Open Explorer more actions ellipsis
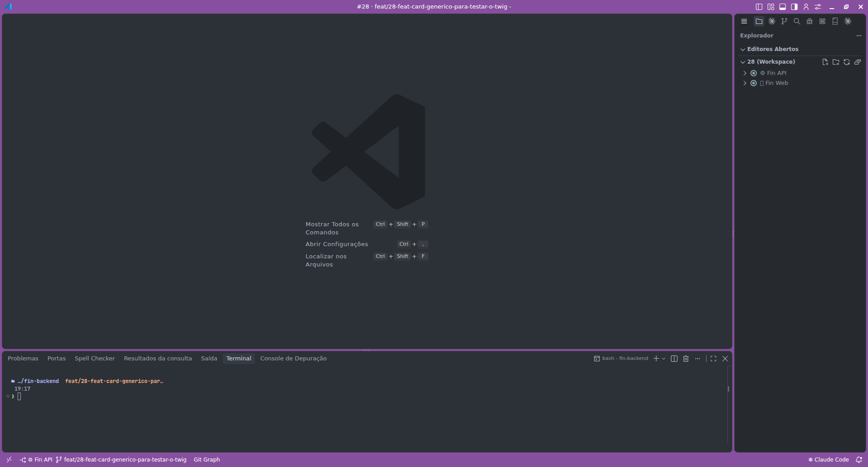 [859, 36]
